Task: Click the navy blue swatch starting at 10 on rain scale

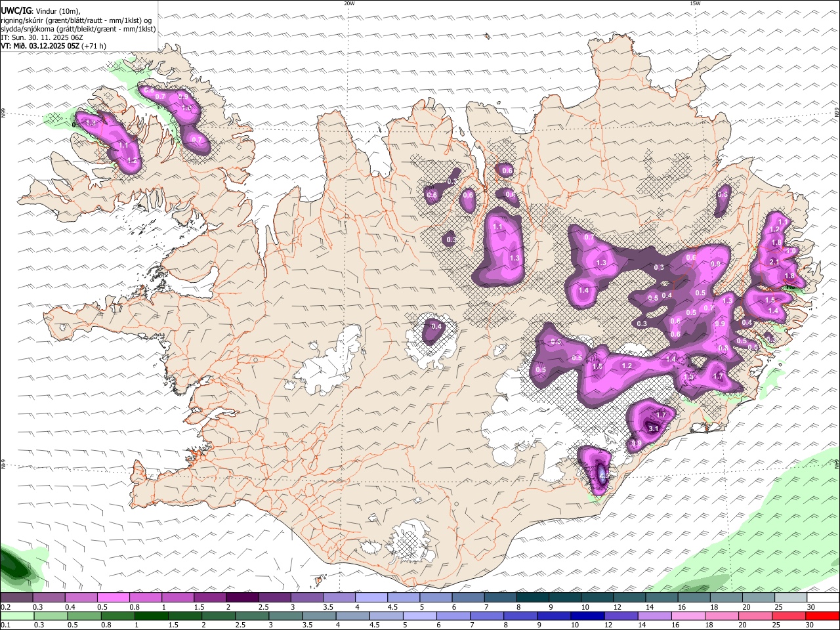Action: click(x=588, y=616)
